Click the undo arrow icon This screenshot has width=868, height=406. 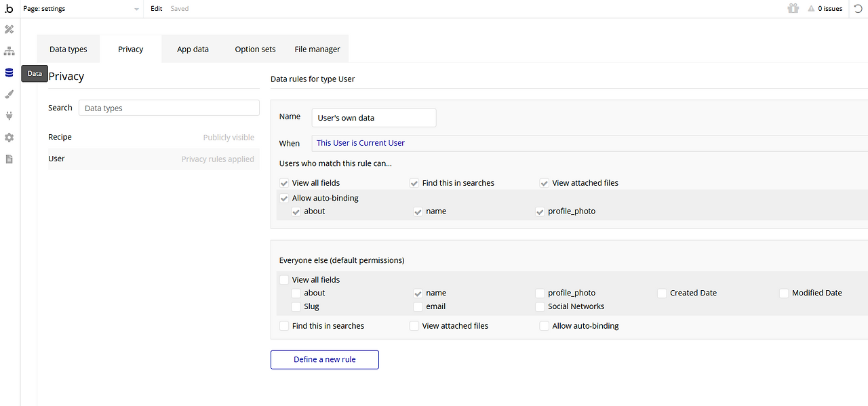(x=858, y=9)
